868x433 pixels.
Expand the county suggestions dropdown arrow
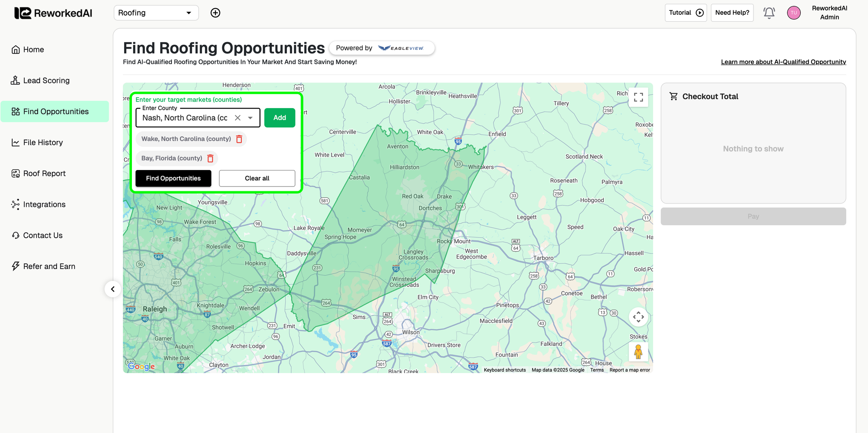[250, 118]
